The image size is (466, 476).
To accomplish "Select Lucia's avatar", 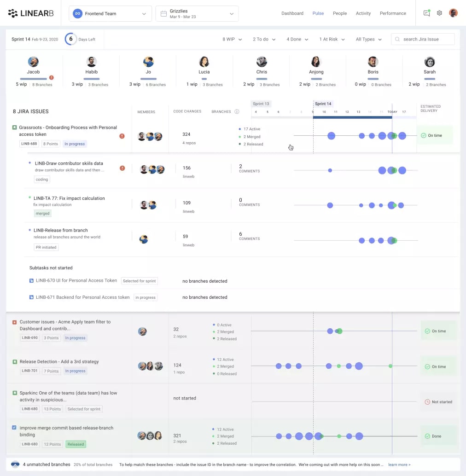I will click(204, 62).
